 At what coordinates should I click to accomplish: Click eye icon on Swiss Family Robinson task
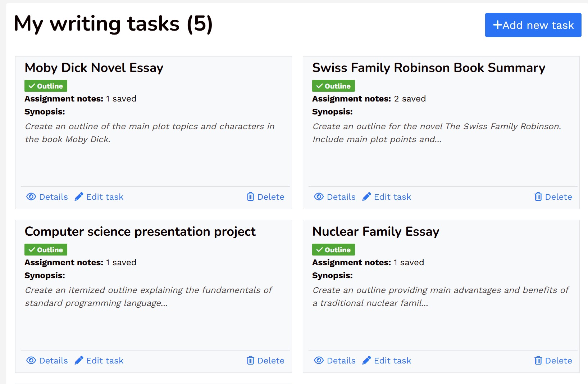[319, 196]
